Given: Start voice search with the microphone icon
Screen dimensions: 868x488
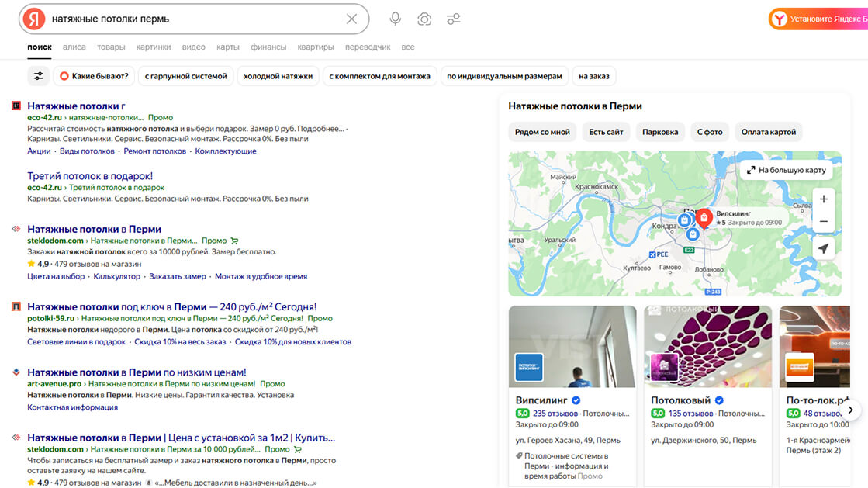Looking at the screenshot, I should point(396,19).
